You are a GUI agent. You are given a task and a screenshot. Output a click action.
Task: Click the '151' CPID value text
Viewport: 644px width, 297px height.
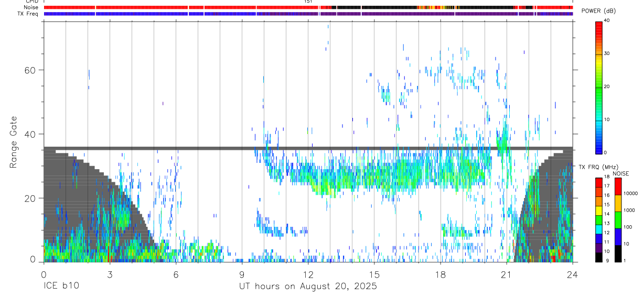pyautogui.click(x=308, y=2)
